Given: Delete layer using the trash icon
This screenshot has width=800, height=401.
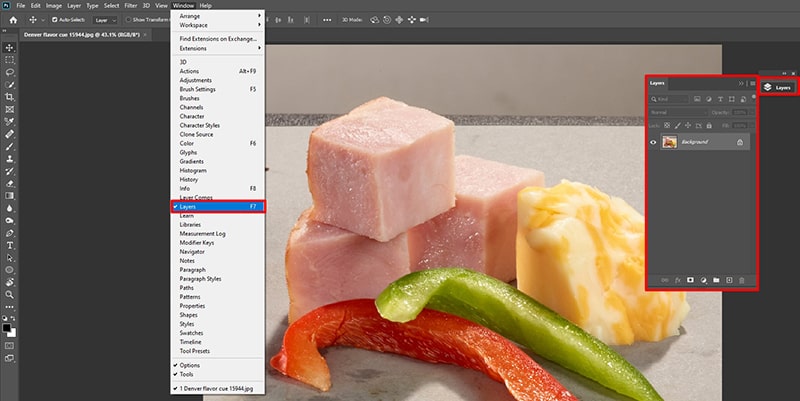Looking at the screenshot, I should [741, 280].
